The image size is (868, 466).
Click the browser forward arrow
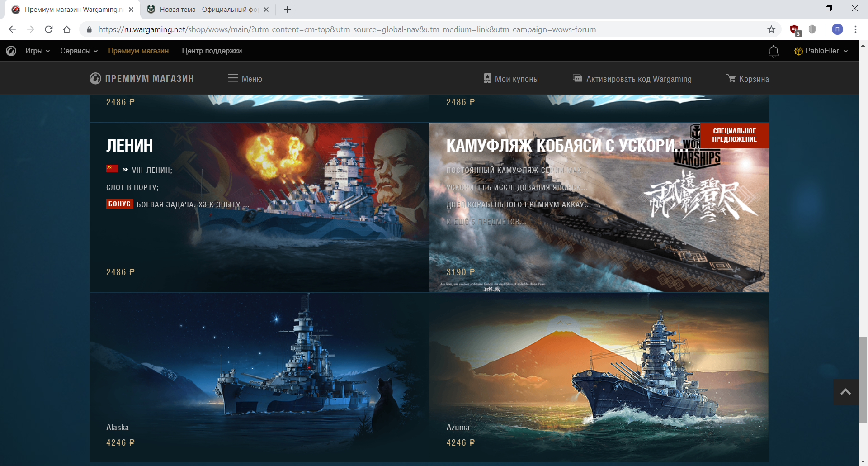click(x=30, y=29)
